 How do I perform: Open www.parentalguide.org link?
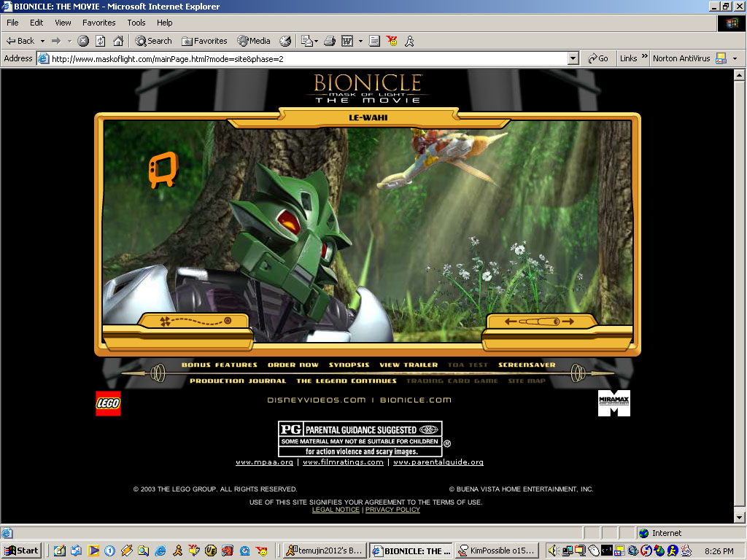click(x=438, y=462)
